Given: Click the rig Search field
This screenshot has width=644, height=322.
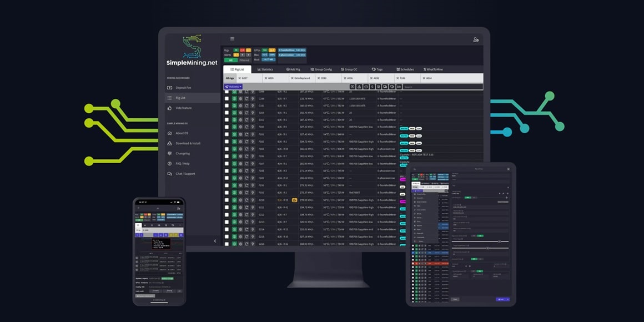Looking at the screenshot, I should click(441, 87).
